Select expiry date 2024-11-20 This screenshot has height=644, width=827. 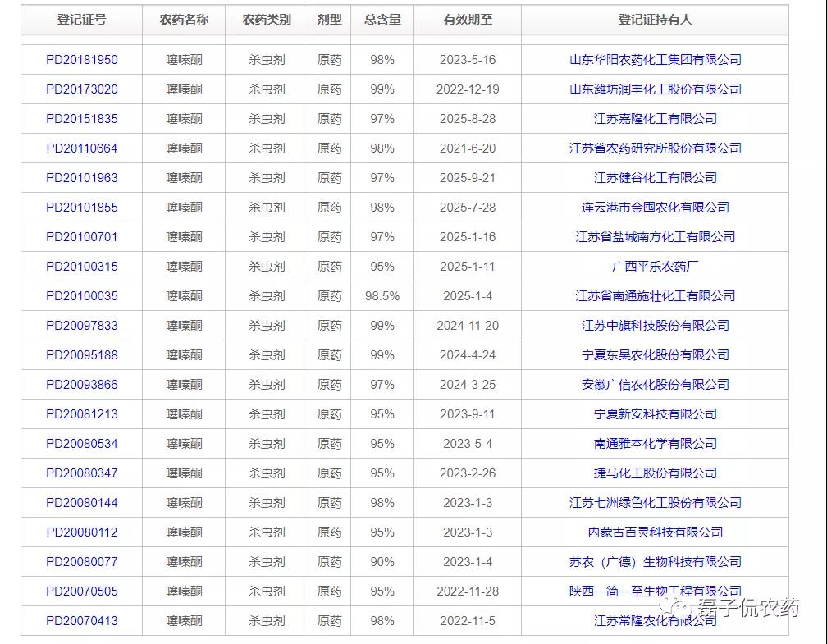coord(468,326)
